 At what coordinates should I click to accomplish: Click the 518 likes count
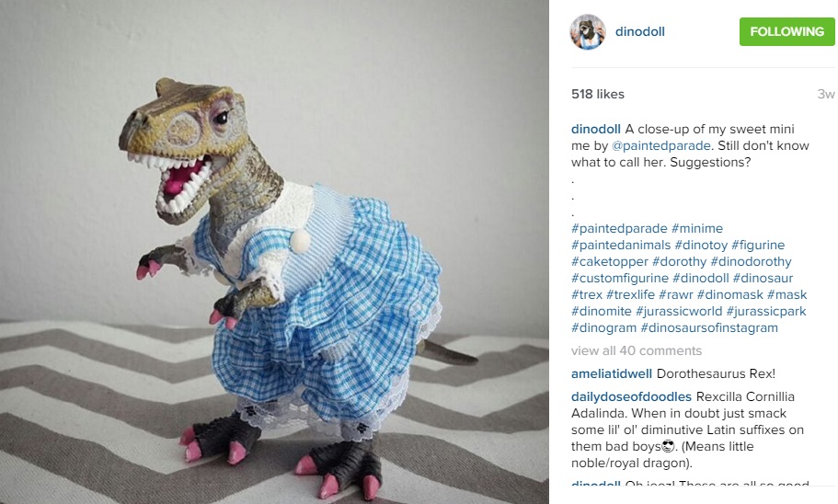[x=598, y=94]
